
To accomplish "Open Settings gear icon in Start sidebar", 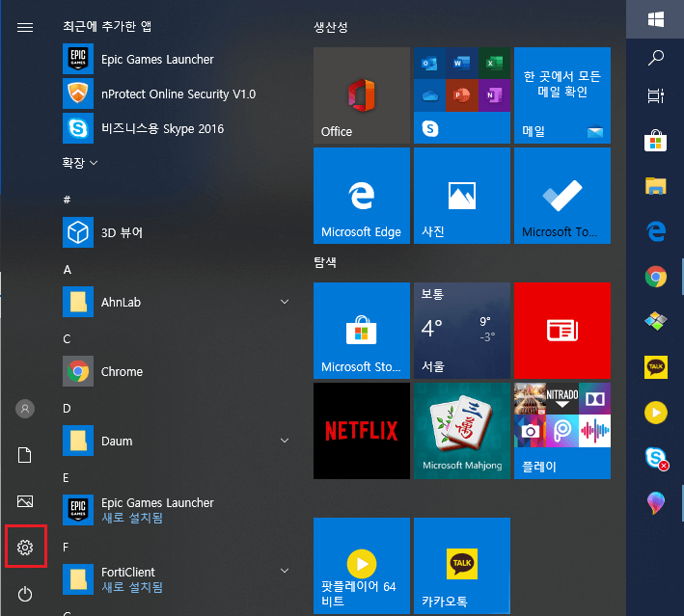I will point(25,548).
